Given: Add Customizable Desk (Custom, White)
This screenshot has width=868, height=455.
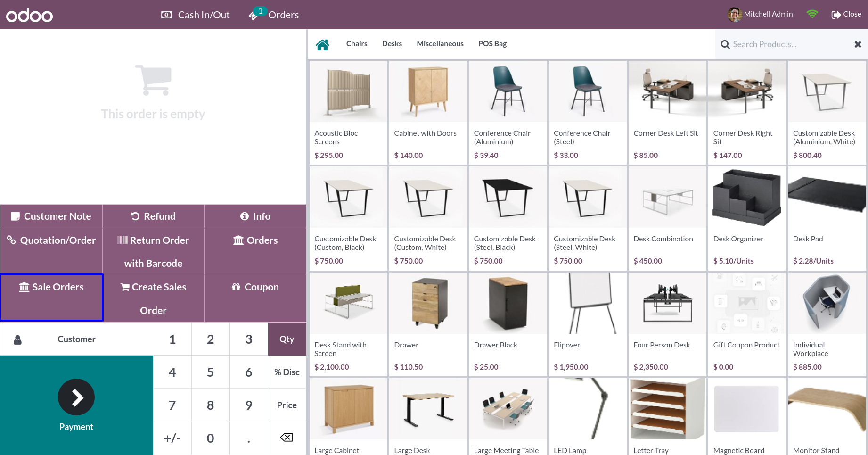Looking at the screenshot, I should point(428,218).
